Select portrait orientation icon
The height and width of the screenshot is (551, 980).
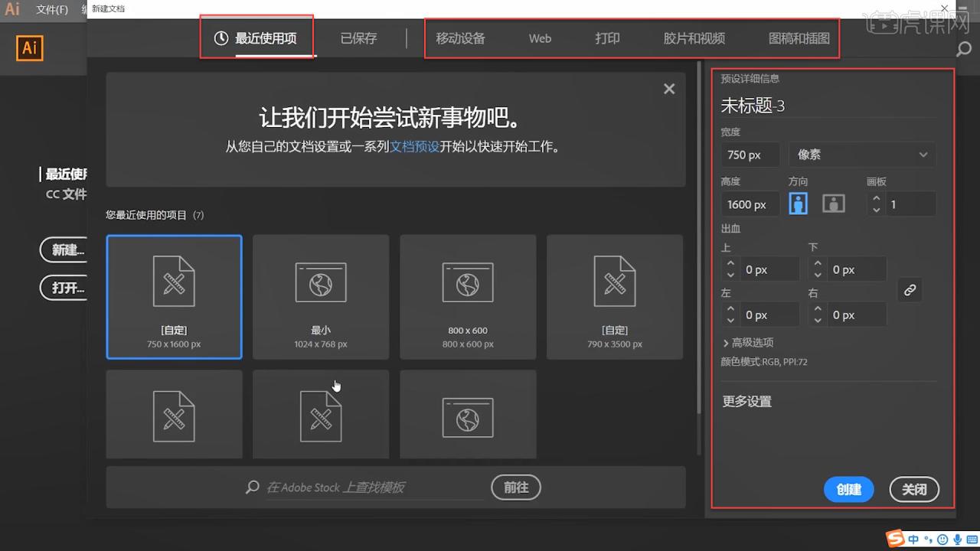(799, 204)
